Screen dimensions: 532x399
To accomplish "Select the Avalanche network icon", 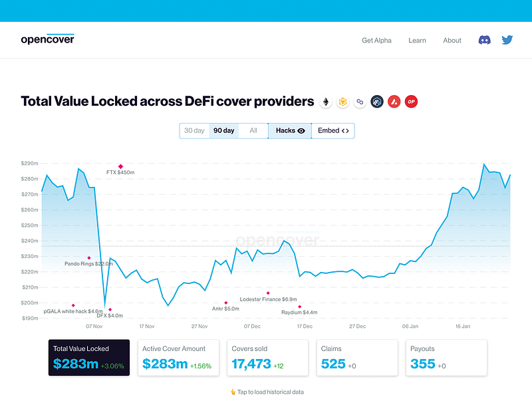I will [393, 101].
